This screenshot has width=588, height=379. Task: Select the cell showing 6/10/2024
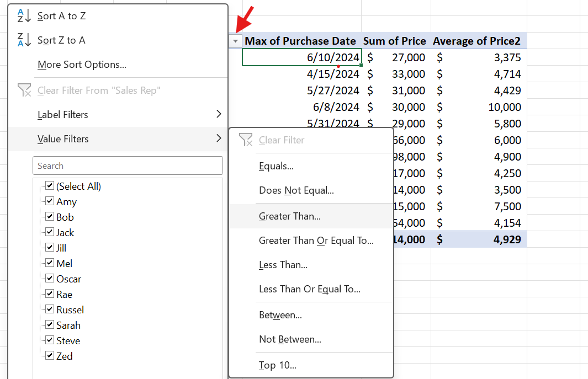point(301,57)
